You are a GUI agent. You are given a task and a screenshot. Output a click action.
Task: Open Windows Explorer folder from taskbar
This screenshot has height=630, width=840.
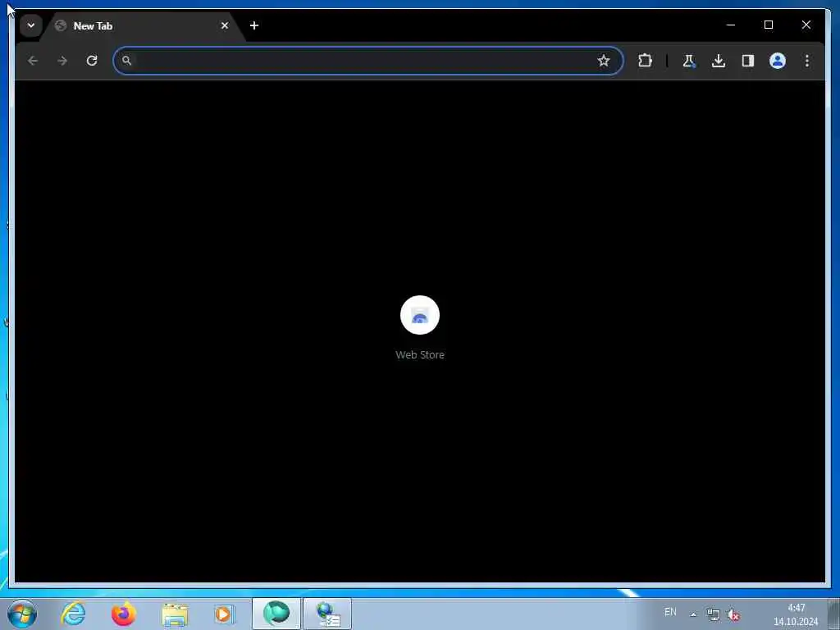click(x=175, y=614)
